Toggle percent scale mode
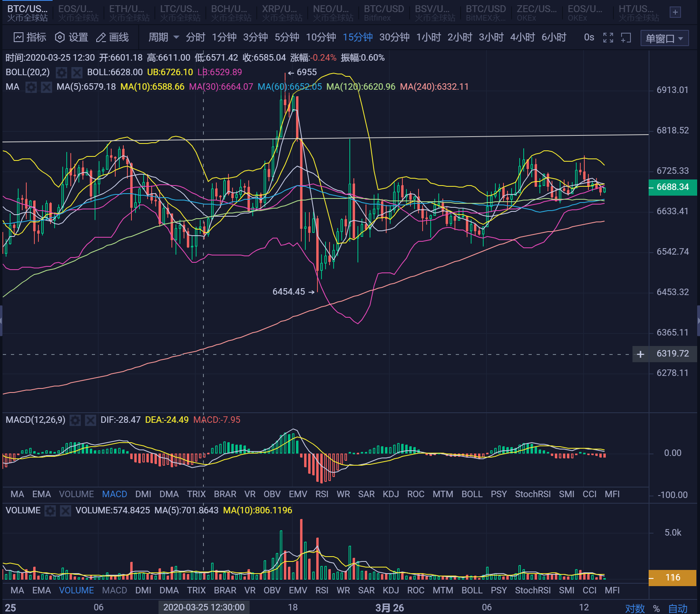 [x=656, y=608]
